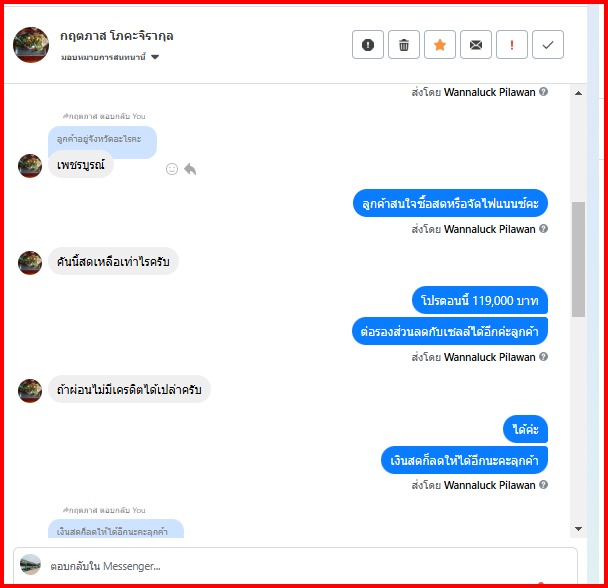Delete conversation using trash can icon
This screenshot has width=608, height=588.
[x=404, y=45]
